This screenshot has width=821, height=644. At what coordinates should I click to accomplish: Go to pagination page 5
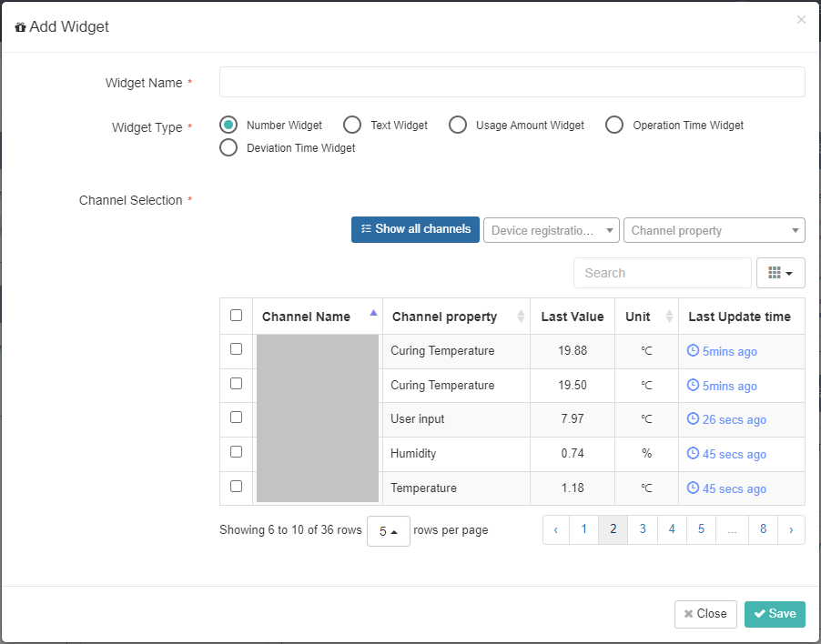click(x=701, y=529)
